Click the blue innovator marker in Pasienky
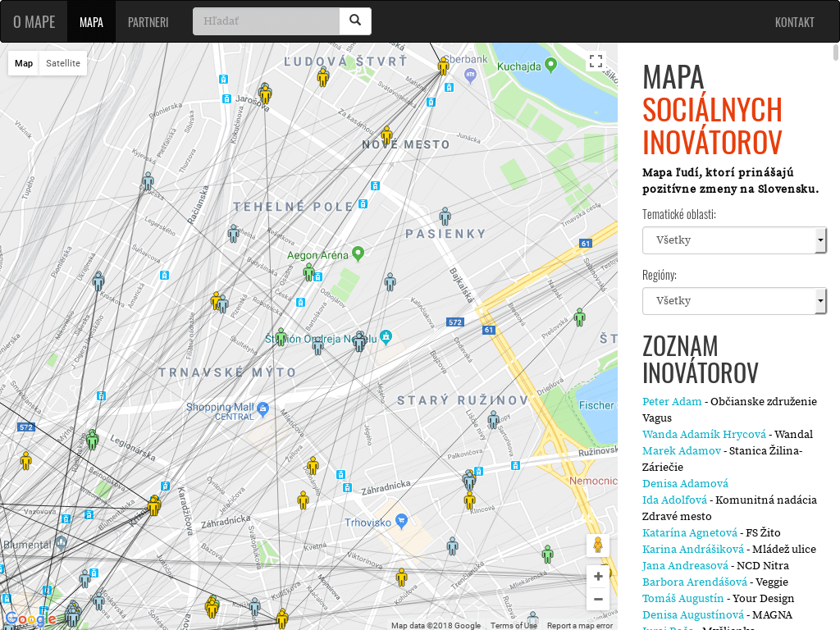 (445, 217)
